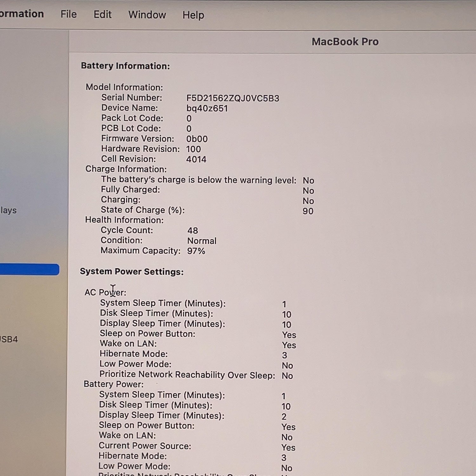Screen dimensions: 476x476
Task: Click Hibernate Mode under AC Power
Action: pyautogui.click(x=134, y=354)
